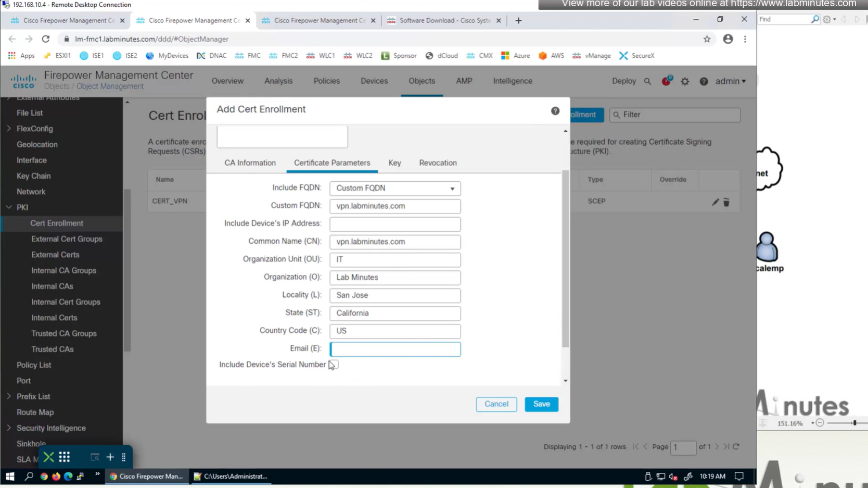Reload the page with browser refresh icon
The height and width of the screenshot is (488, 868).
(x=46, y=39)
